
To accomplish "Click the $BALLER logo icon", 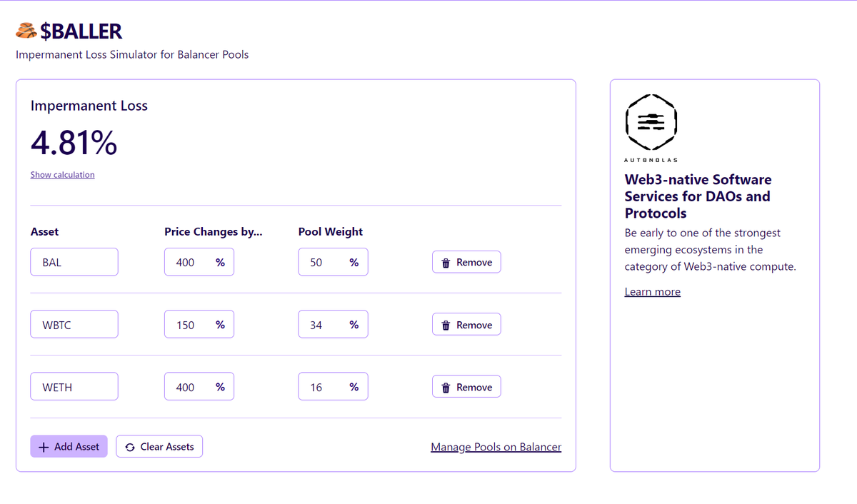I will coord(26,31).
